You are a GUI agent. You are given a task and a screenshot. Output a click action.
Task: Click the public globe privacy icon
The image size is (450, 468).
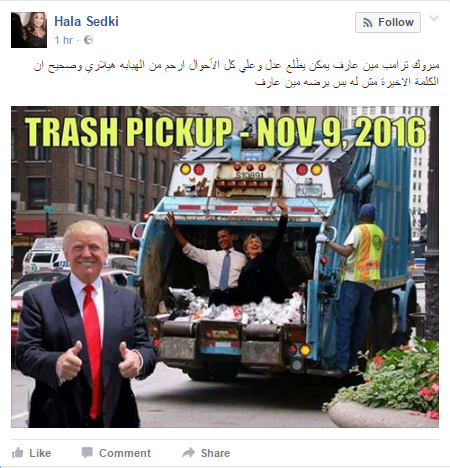pyautogui.click(x=88, y=40)
